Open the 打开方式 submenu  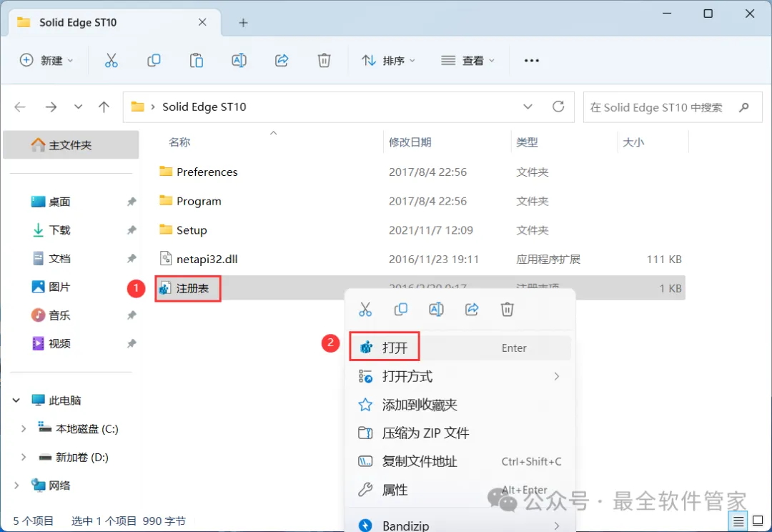point(460,376)
